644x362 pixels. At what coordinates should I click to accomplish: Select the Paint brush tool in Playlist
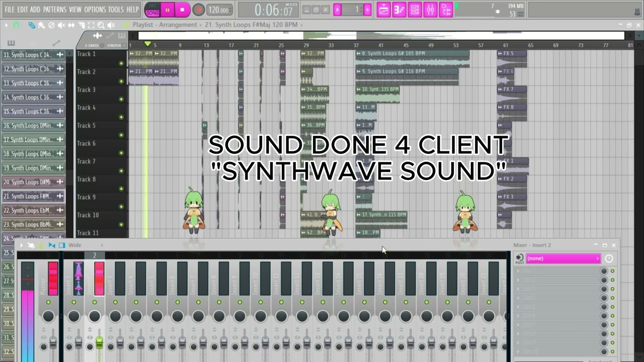(x=41, y=25)
